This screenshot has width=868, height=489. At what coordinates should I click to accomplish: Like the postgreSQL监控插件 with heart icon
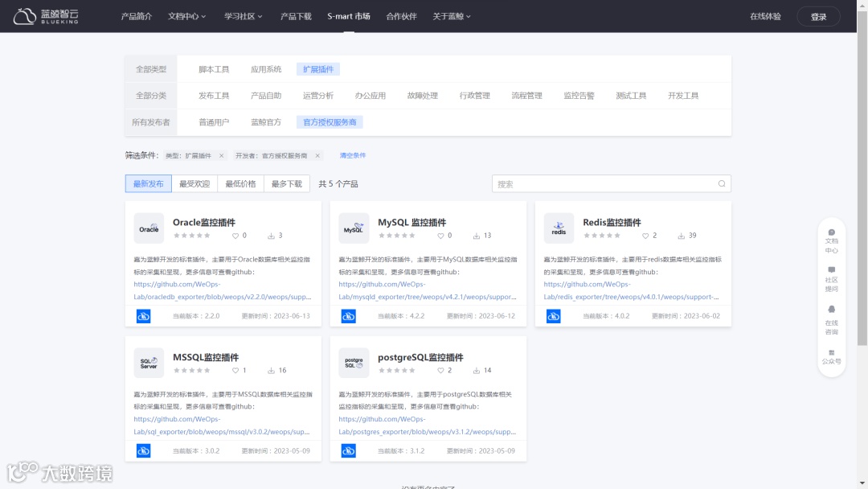pyautogui.click(x=440, y=371)
